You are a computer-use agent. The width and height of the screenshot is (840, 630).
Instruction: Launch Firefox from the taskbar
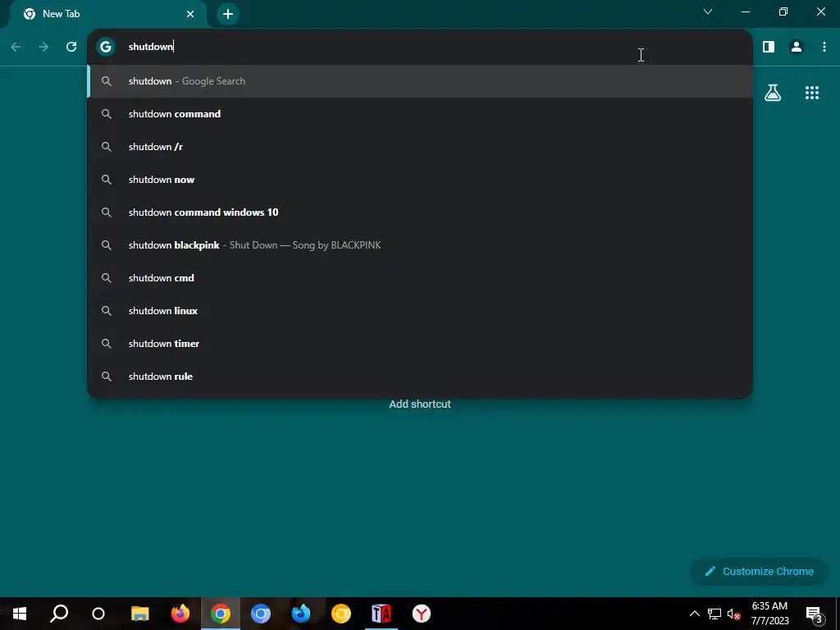[x=180, y=614]
